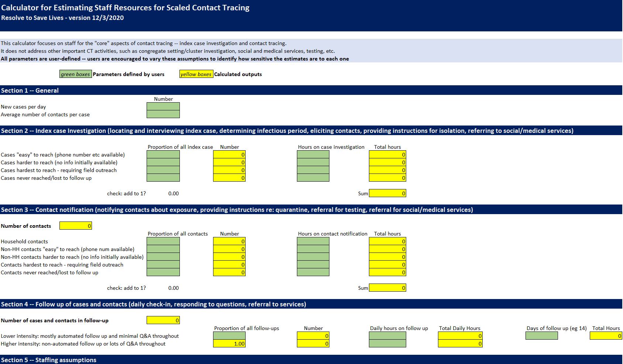
Task: Click the New cases per day input cell
Action: [x=163, y=107]
